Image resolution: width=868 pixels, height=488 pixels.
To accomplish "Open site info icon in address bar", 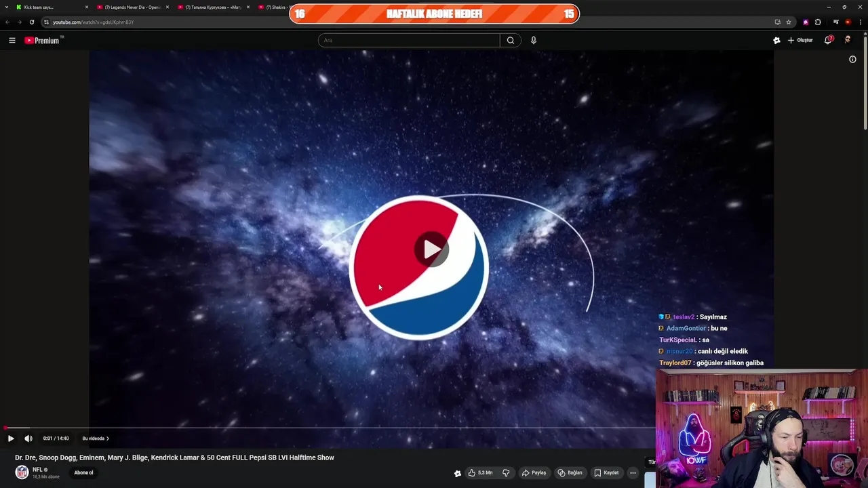I will coord(46,22).
